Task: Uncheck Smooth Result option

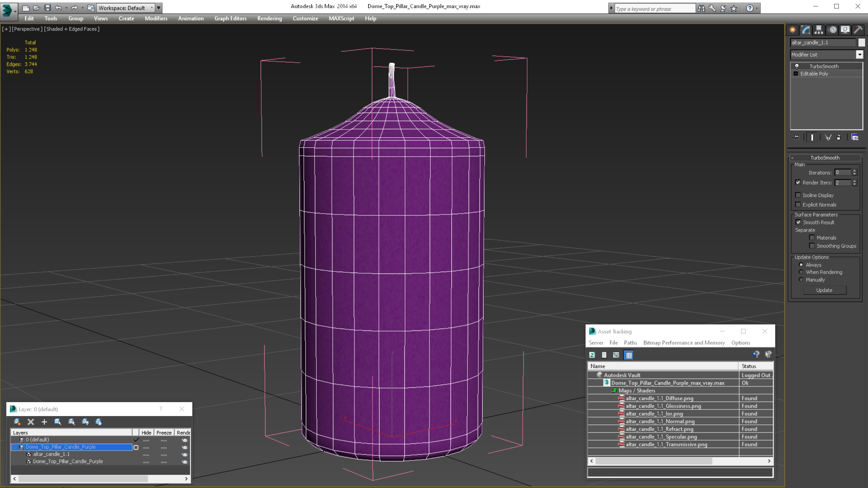Action: 798,222
